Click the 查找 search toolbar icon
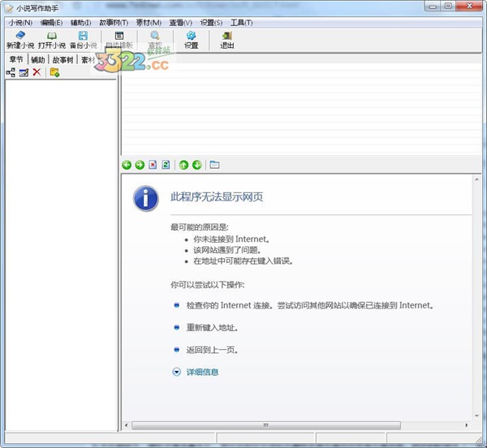The height and width of the screenshot is (448, 487). click(155, 36)
